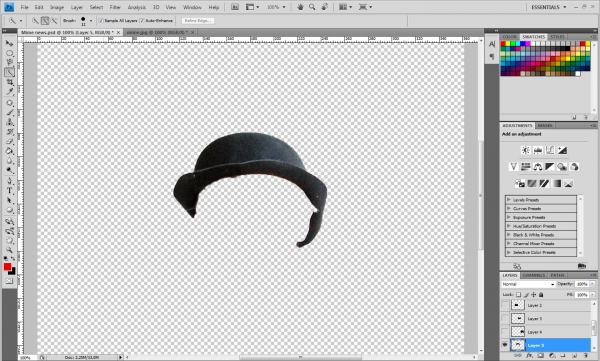Image resolution: width=600 pixels, height=361 pixels.
Task: Toggle lock transparent pixels
Action: [x=518, y=295]
